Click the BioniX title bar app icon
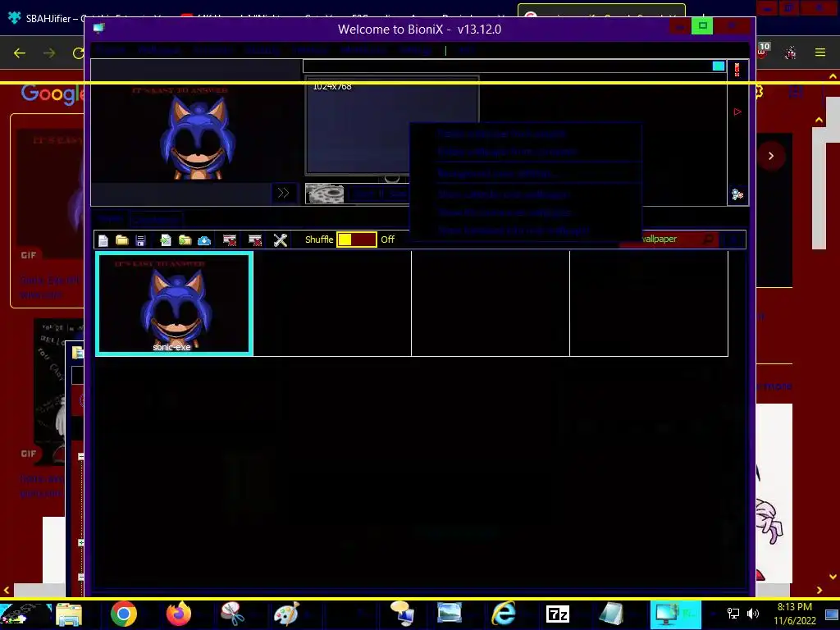 coord(99,29)
